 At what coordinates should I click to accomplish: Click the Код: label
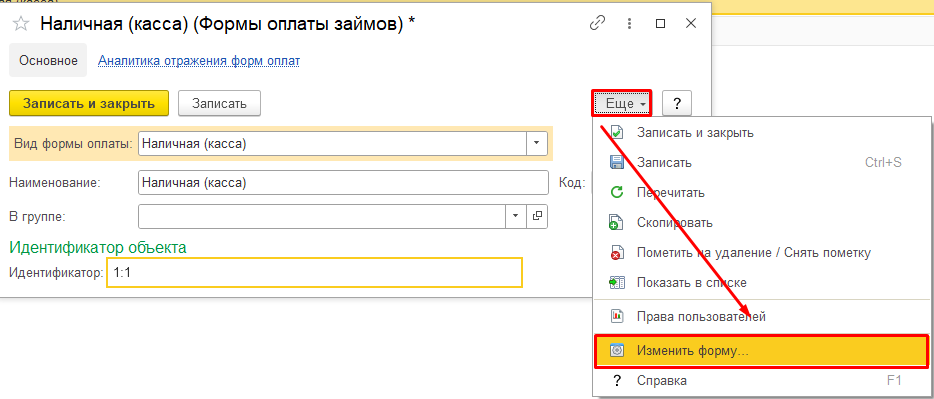(x=572, y=183)
